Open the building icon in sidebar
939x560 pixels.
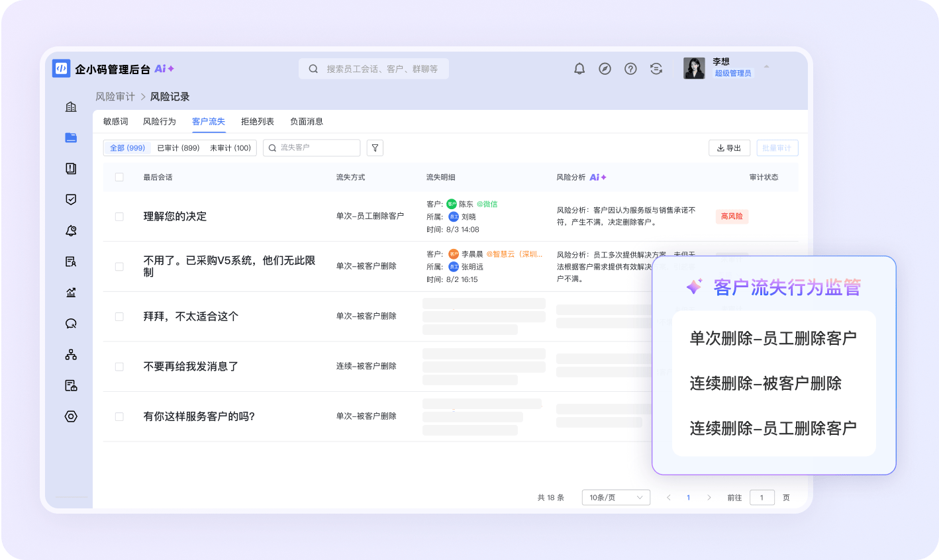[71, 107]
